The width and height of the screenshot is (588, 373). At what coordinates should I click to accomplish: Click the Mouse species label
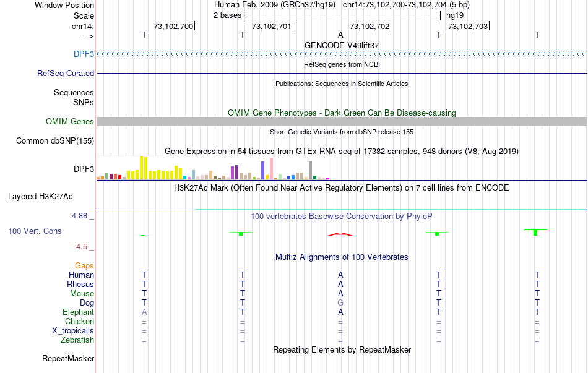click(82, 294)
